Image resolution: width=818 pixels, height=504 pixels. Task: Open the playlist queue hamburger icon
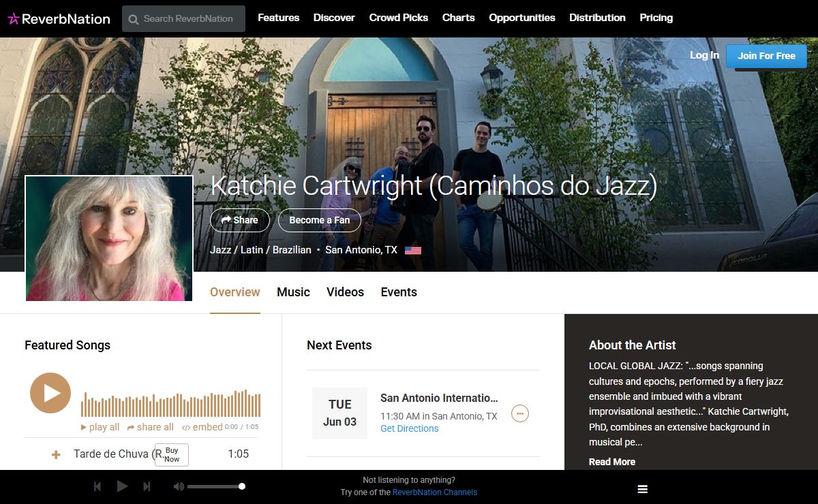coord(642,489)
